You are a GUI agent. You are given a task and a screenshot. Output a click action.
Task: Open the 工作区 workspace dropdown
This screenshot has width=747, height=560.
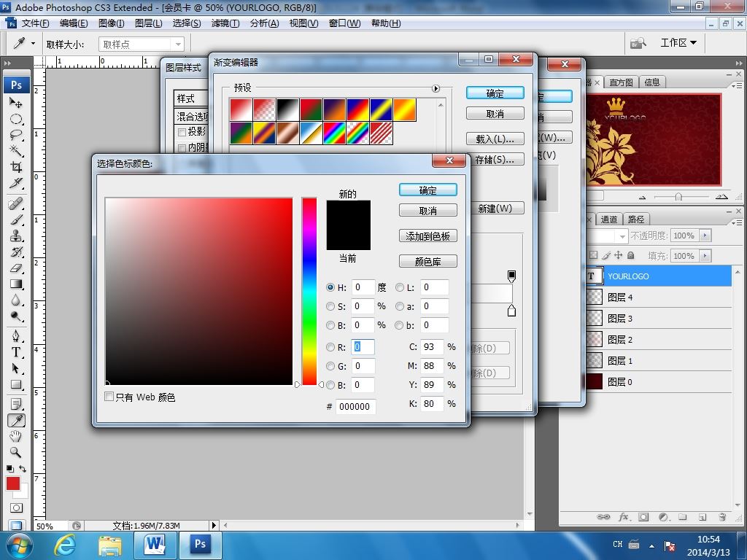pyautogui.click(x=678, y=43)
